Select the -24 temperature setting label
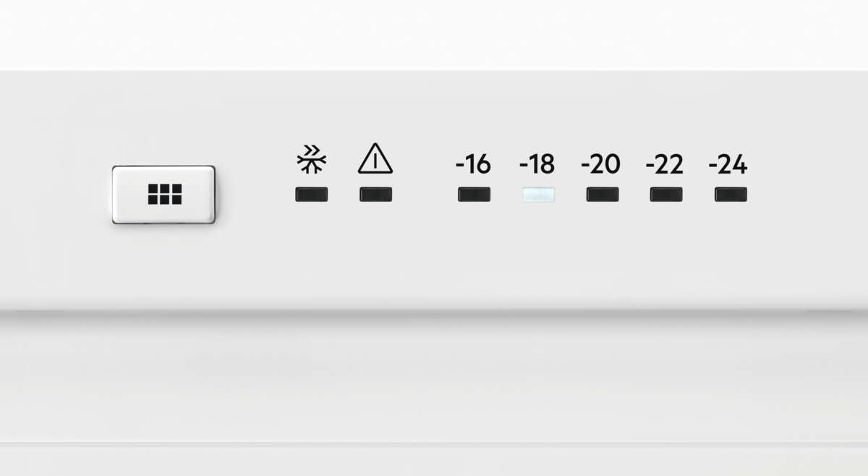The width and height of the screenshot is (868, 476). [x=728, y=165]
